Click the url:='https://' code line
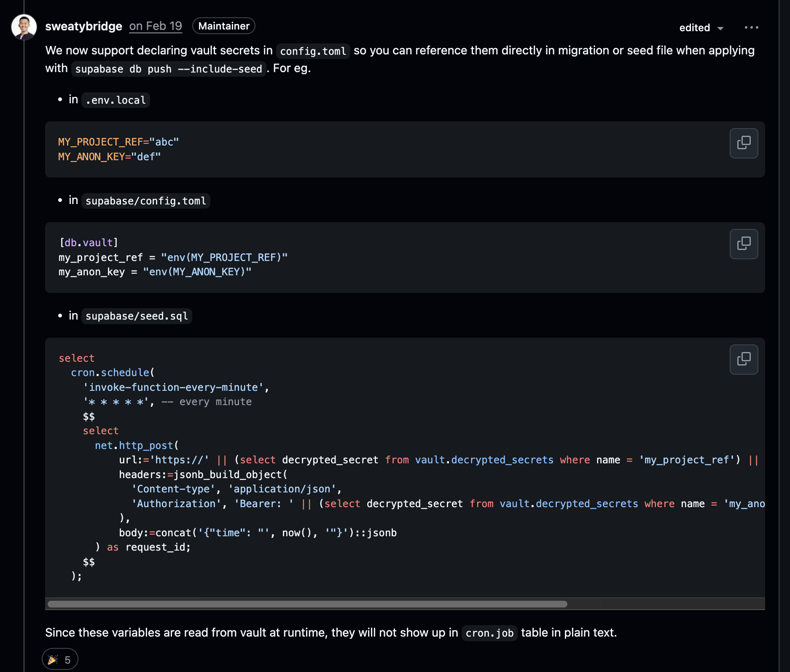The width and height of the screenshot is (790, 672). (439, 460)
